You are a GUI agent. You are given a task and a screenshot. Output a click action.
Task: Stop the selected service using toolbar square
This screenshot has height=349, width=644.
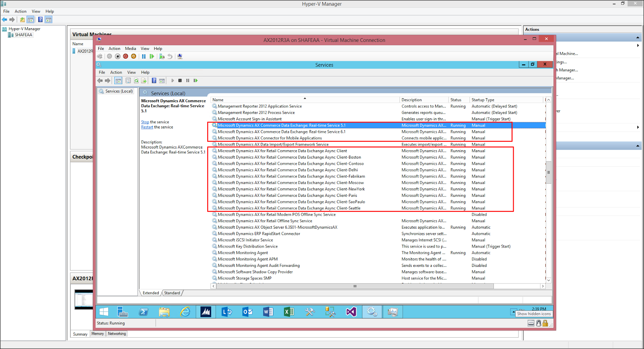click(180, 81)
